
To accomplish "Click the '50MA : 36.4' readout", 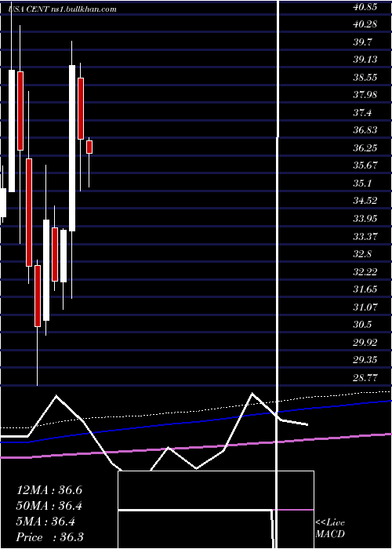I will 49,506.
